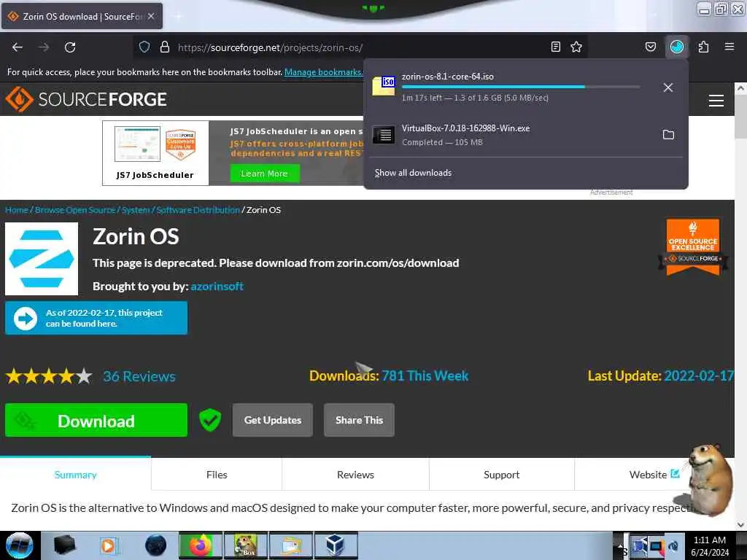Click 781 This Week downloads stat

click(425, 376)
